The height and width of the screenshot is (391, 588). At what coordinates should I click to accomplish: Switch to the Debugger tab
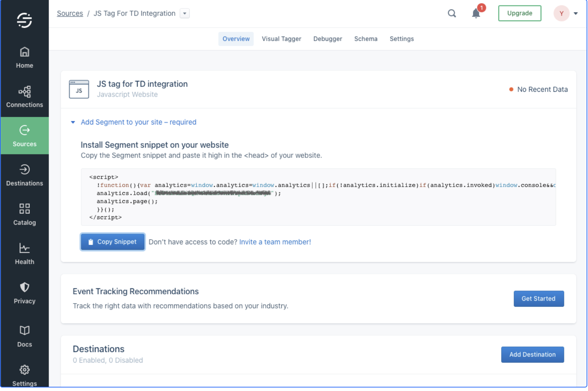click(327, 39)
